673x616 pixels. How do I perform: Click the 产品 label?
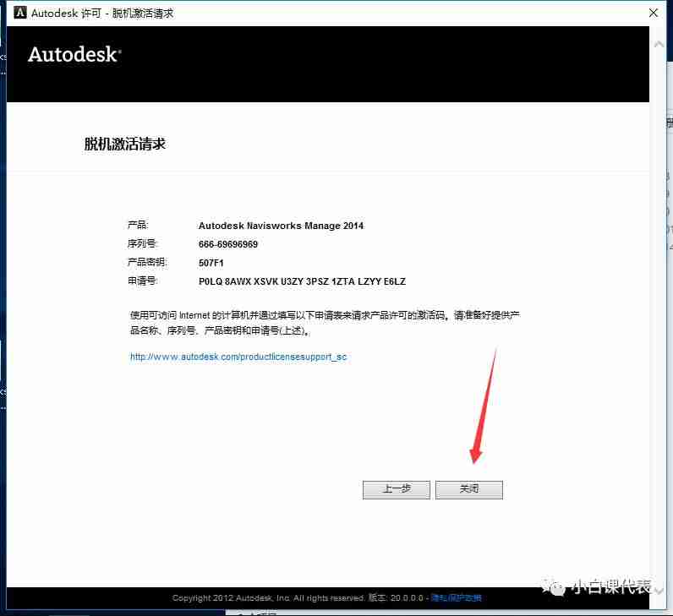point(138,226)
